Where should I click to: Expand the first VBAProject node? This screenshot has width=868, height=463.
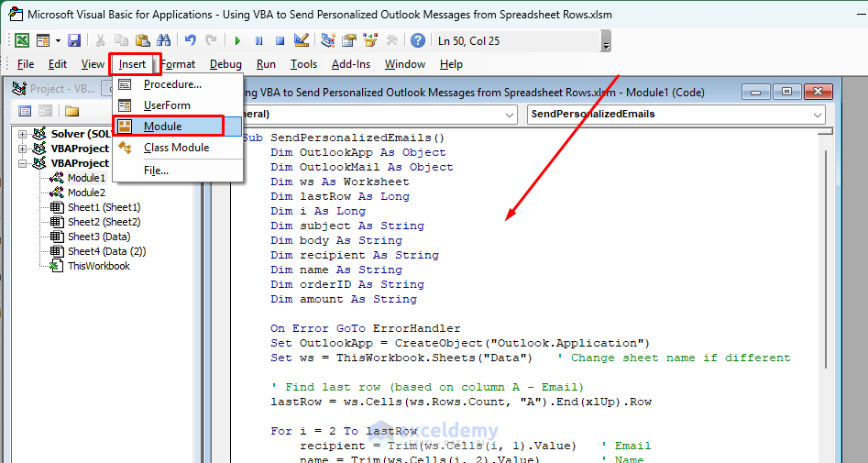(22, 149)
